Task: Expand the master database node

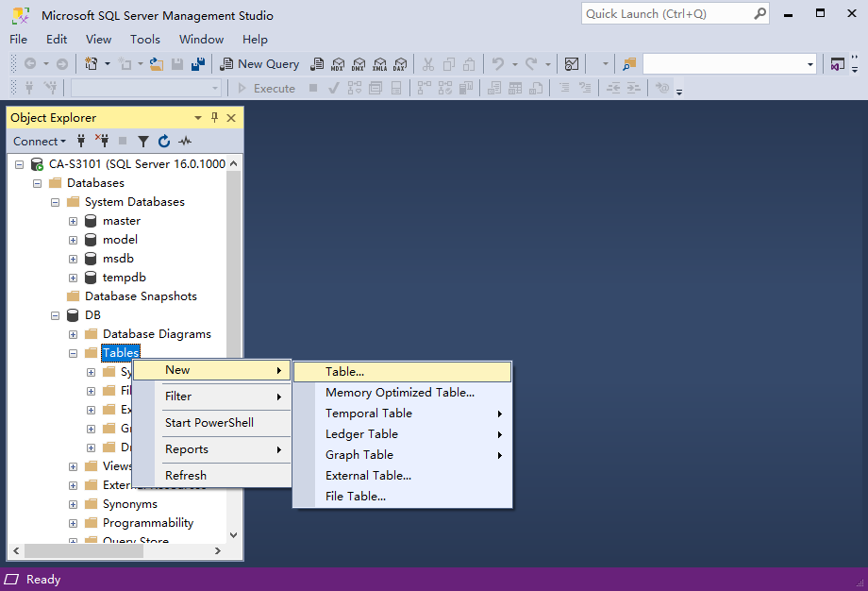Action: tap(73, 221)
